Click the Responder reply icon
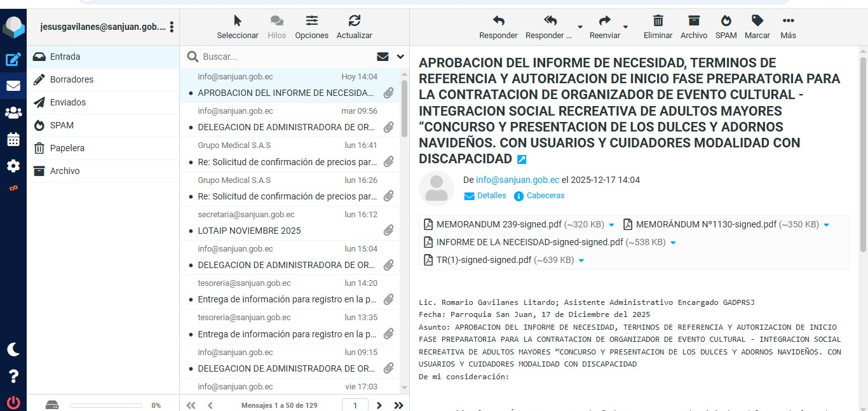The image size is (868, 411). [498, 27]
